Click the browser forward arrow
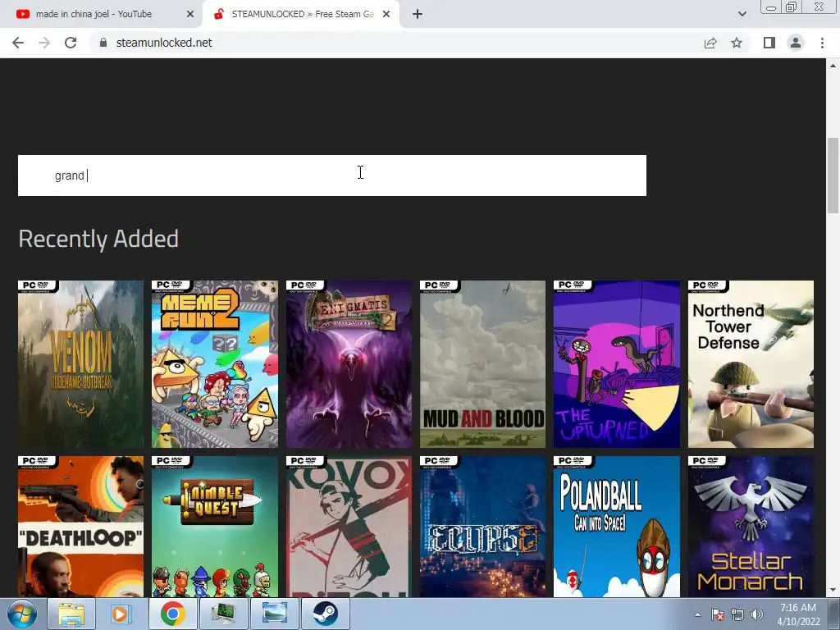This screenshot has width=840, height=630. tap(44, 43)
